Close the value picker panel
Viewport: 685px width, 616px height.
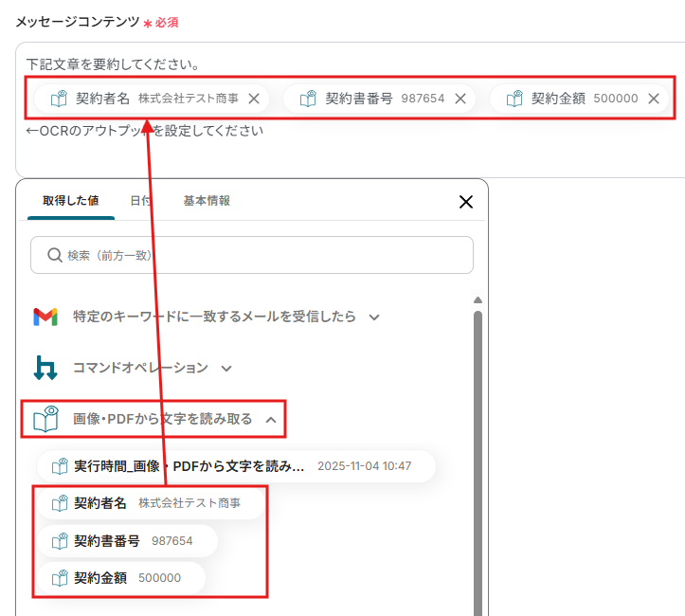coord(465,202)
